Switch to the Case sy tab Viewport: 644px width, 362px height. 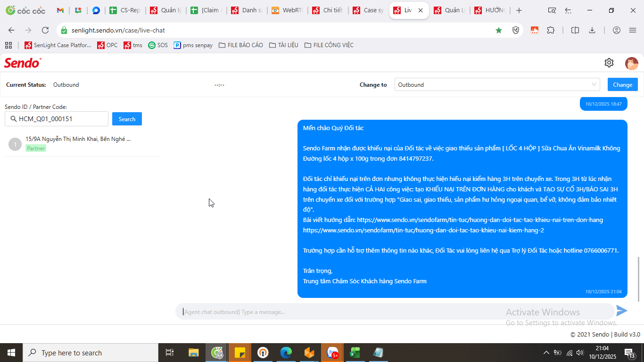click(368, 10)
